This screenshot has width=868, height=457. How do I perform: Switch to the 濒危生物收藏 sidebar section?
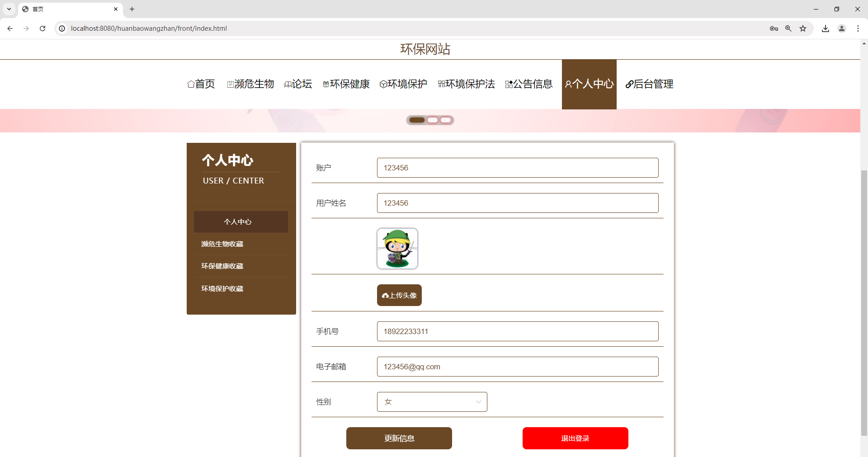click(222, 244)
